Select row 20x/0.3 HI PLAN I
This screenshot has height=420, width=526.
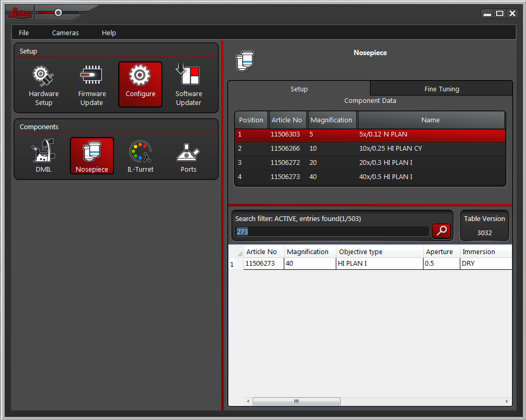click(x=370, y=163)
